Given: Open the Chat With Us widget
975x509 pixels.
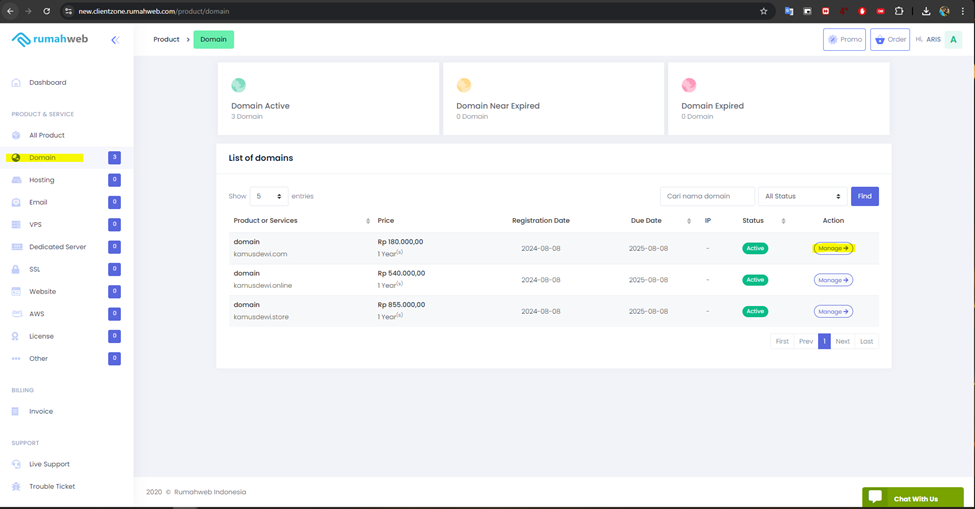Looking at the screenshot, I should tap(913, 497).
